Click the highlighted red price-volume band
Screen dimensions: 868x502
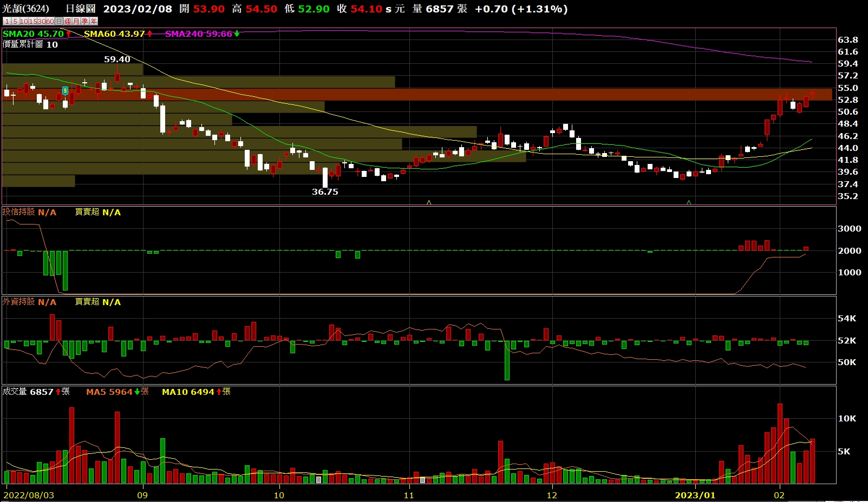coord(417,95)
